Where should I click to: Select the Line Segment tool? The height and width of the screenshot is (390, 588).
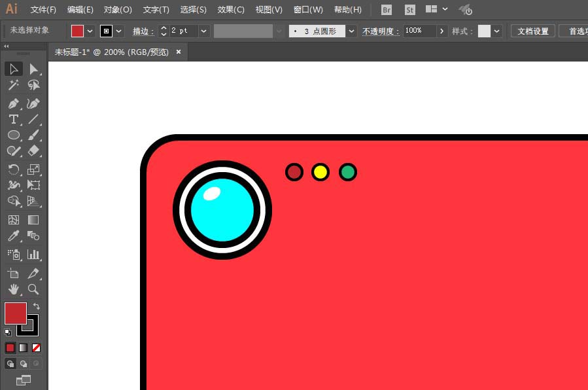(x=33, y=119)
